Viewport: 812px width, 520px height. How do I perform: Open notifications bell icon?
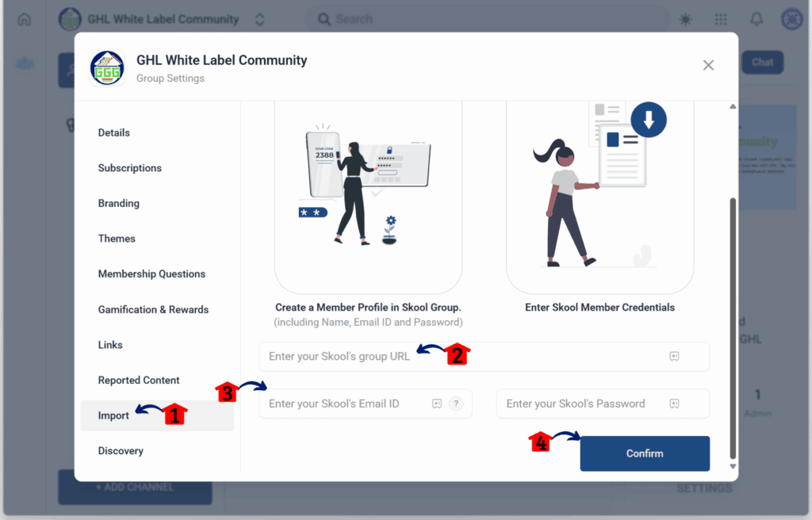[756, 19]
